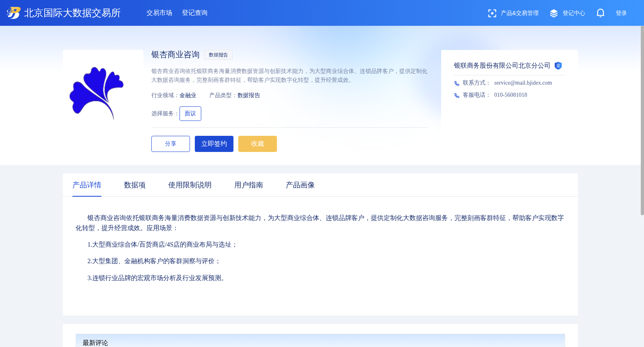Click the vertical page scrollbar
Viewport: 644px width, 347px height.
[x=642, y=121]
